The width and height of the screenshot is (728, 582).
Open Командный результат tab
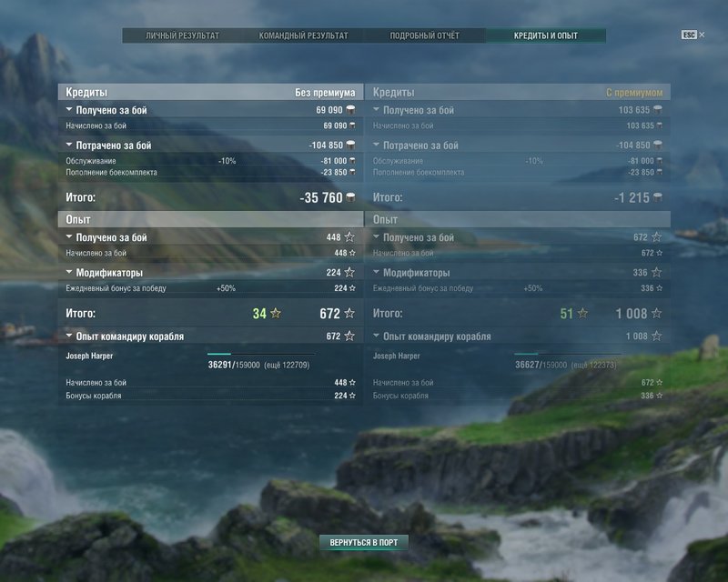(x=303, y=35)
